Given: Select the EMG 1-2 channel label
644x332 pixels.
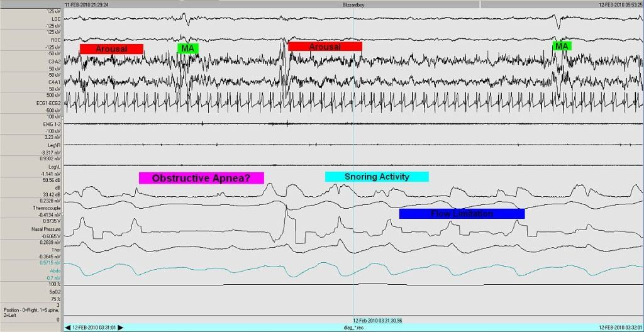Looking at the screenshot, I should [52, 124].
